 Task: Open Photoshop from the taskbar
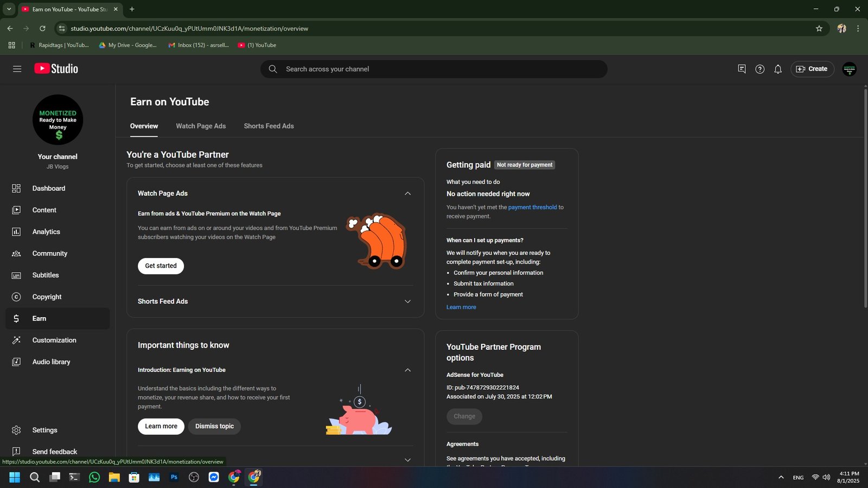pyautogui.click(x=174, y=477)
